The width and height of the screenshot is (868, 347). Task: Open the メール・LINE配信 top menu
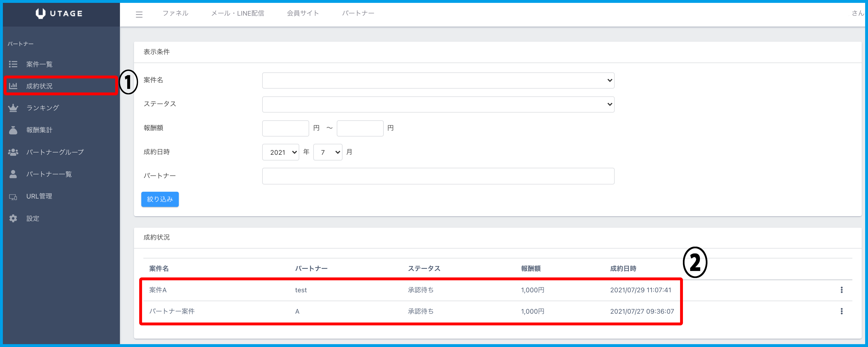(x=237, y=13)
